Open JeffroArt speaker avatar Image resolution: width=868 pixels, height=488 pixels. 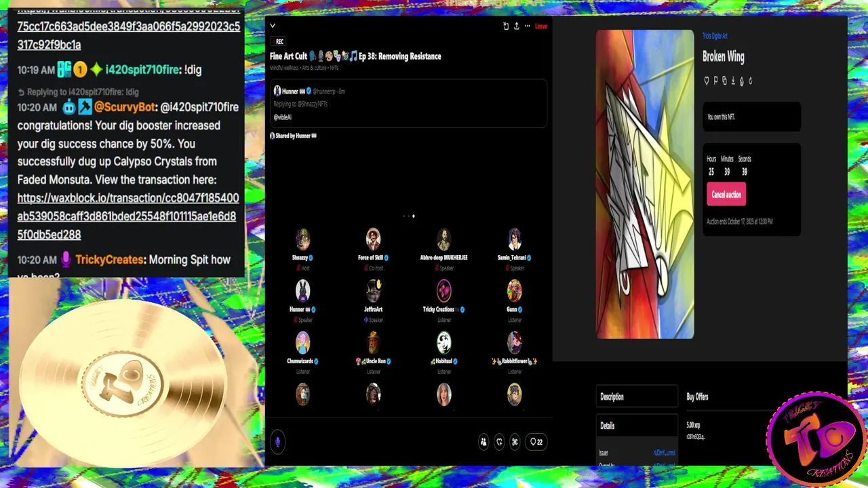pos(373,291)
